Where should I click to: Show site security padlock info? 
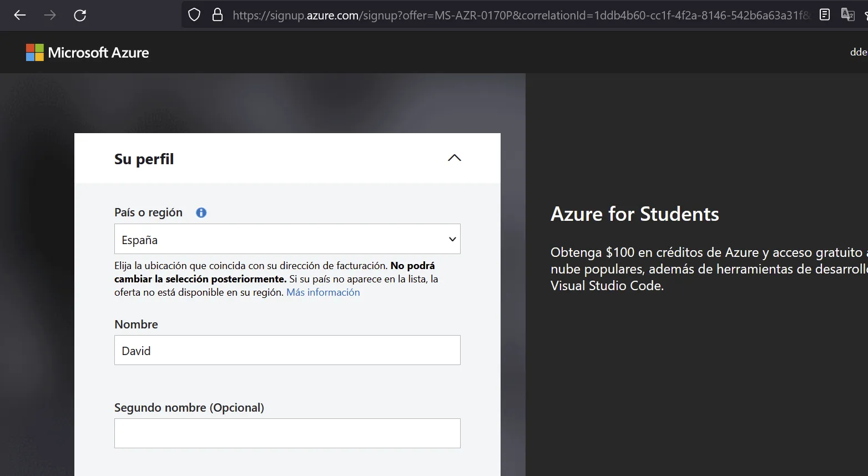[x=218, y=15]
